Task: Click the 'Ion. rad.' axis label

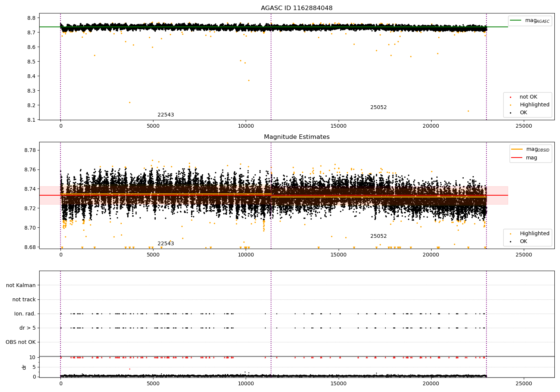Action: click(x=25, y=314)
